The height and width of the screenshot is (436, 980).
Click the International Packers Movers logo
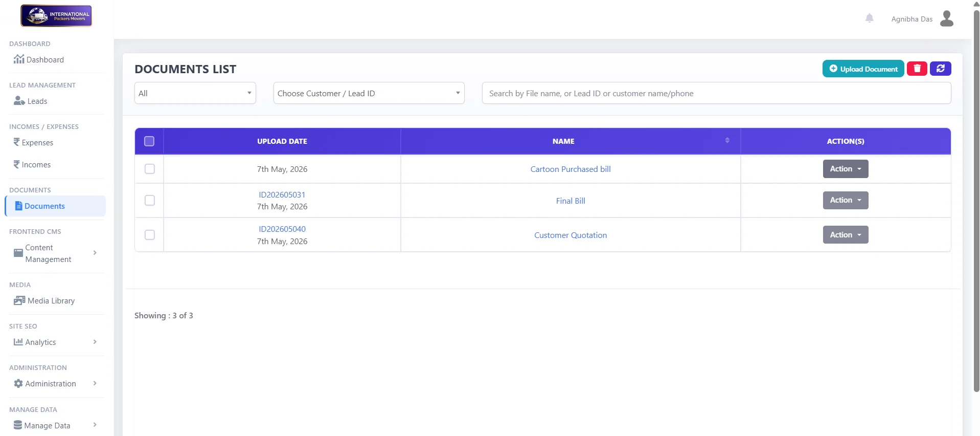pyautogui.click(x=56, y=16)
